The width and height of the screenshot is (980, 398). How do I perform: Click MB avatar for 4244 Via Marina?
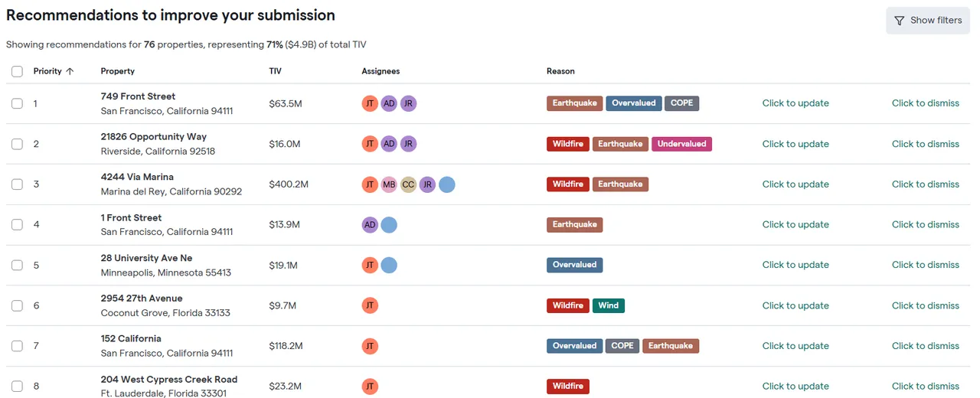click(389, 184)
